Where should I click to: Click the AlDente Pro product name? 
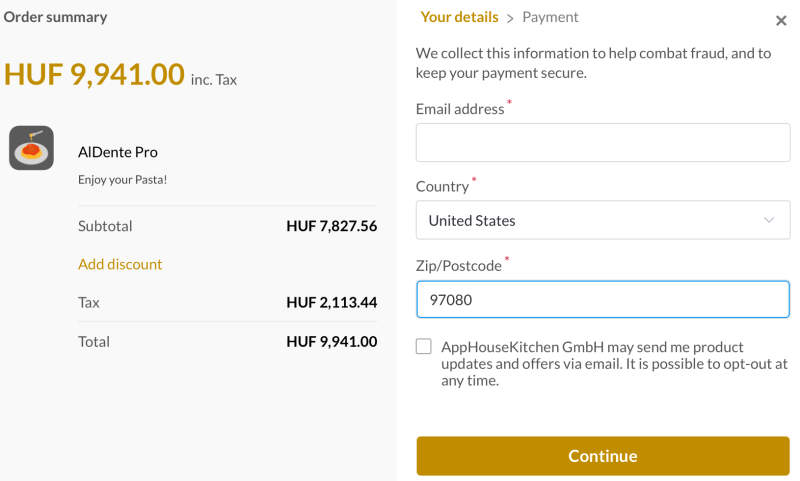[x=118, y=152]
